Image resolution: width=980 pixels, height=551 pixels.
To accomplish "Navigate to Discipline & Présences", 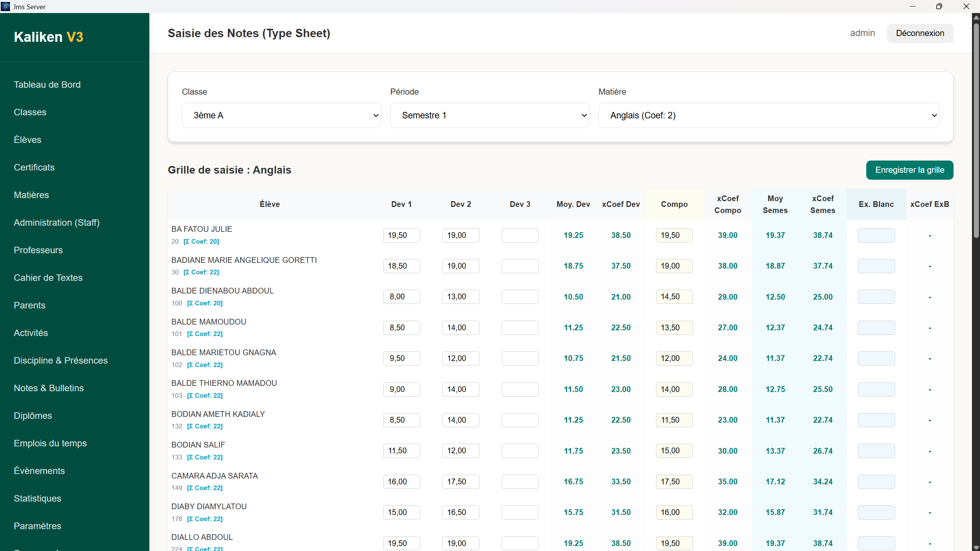I will click(x=61, y=361).
